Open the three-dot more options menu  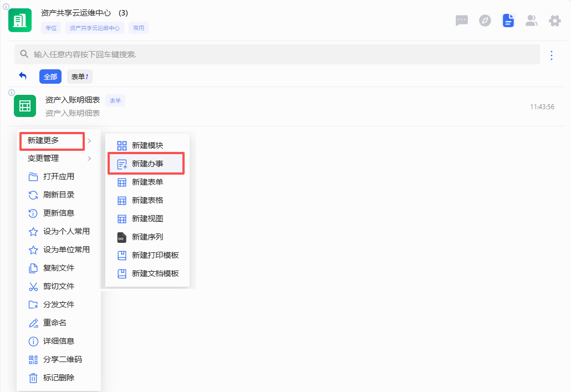[x=551, y=55]
